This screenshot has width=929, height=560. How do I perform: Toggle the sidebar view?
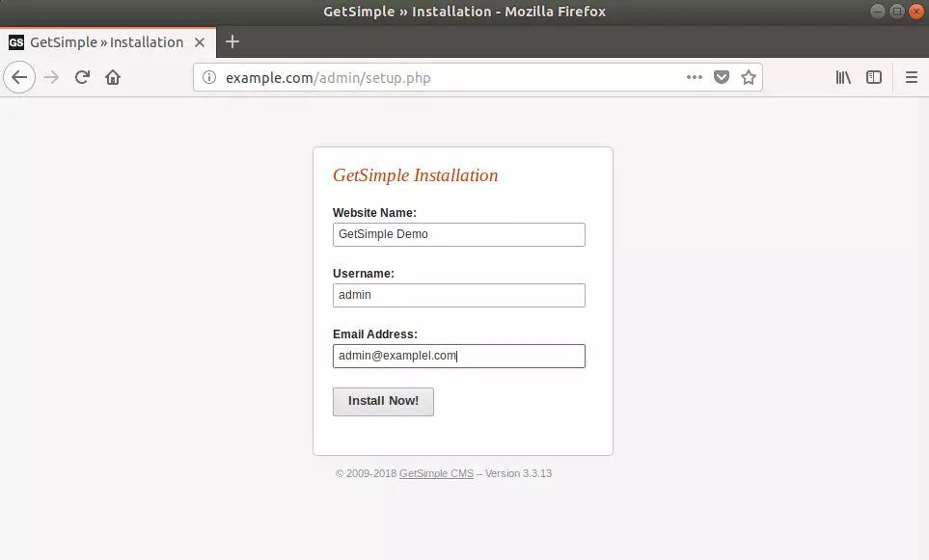(x=874, y=77)
